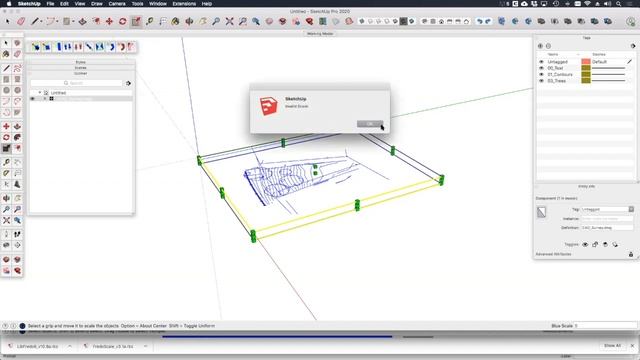Viewport: 640px width, 360px height.
Task: Click the Blue Scale measurement input box
Action: pos(606,326)
